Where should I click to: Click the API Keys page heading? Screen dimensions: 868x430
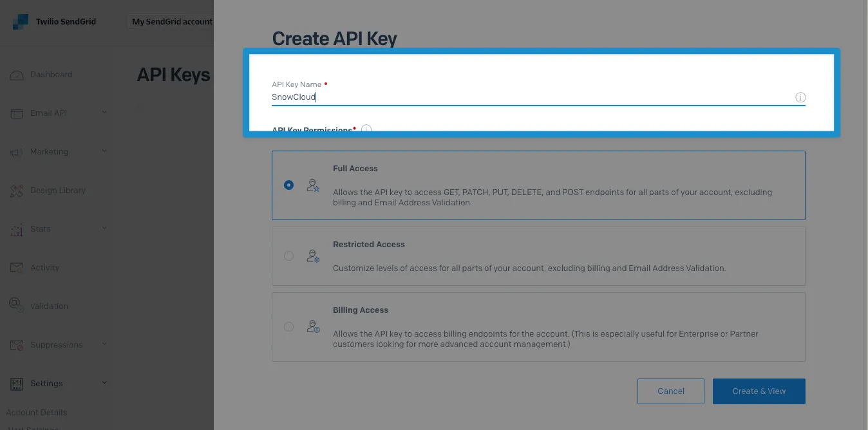click(174, 75)
